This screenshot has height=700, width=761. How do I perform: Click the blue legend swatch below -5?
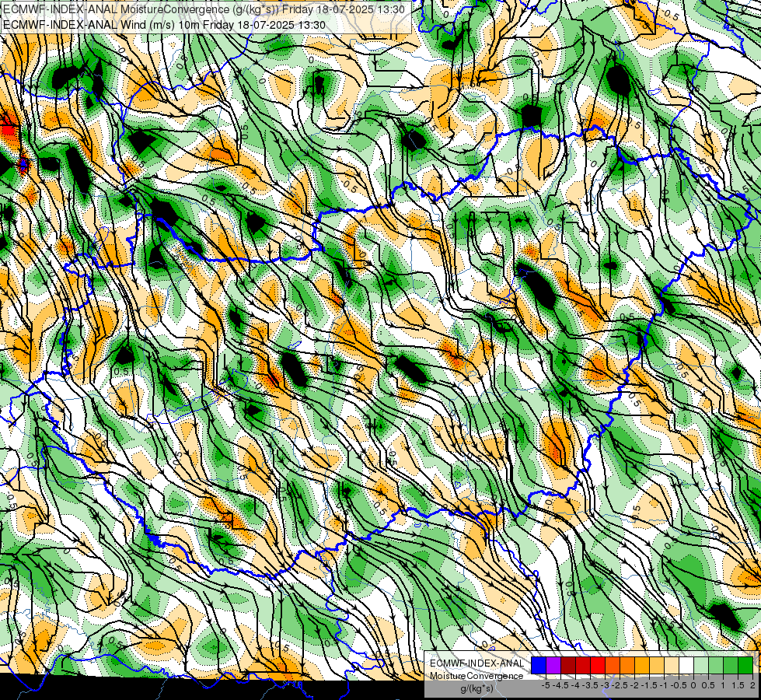point(539,666)
